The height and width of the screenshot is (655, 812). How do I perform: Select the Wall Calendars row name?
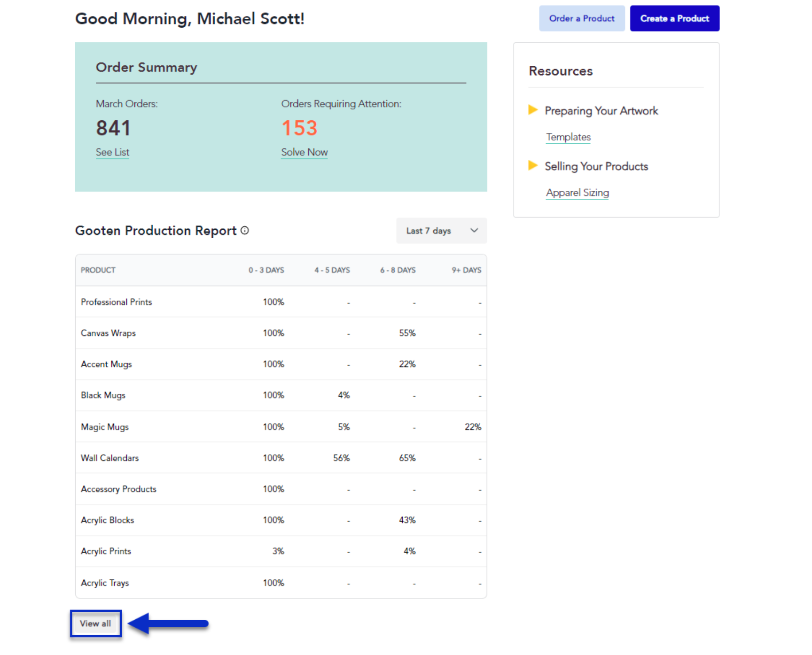click(110, 458)
